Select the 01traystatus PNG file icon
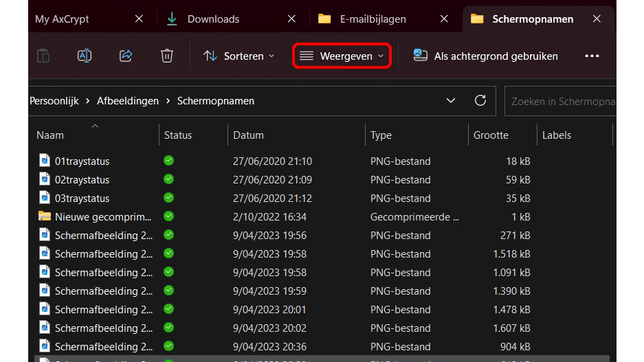644x362 pixels. point(45,161)
